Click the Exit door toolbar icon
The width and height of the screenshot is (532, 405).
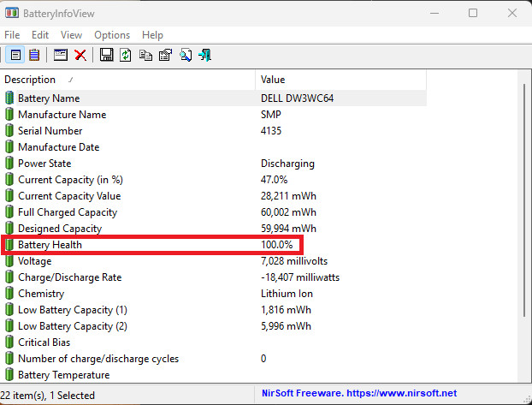pyautogui.click(x=205, y=55)
